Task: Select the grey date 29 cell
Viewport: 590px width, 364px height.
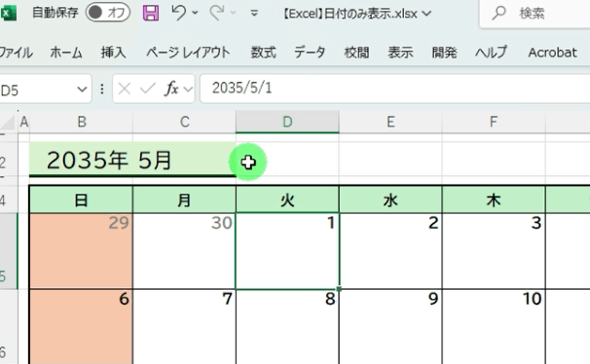Action: pyautogui.click(x=81, y=251)
